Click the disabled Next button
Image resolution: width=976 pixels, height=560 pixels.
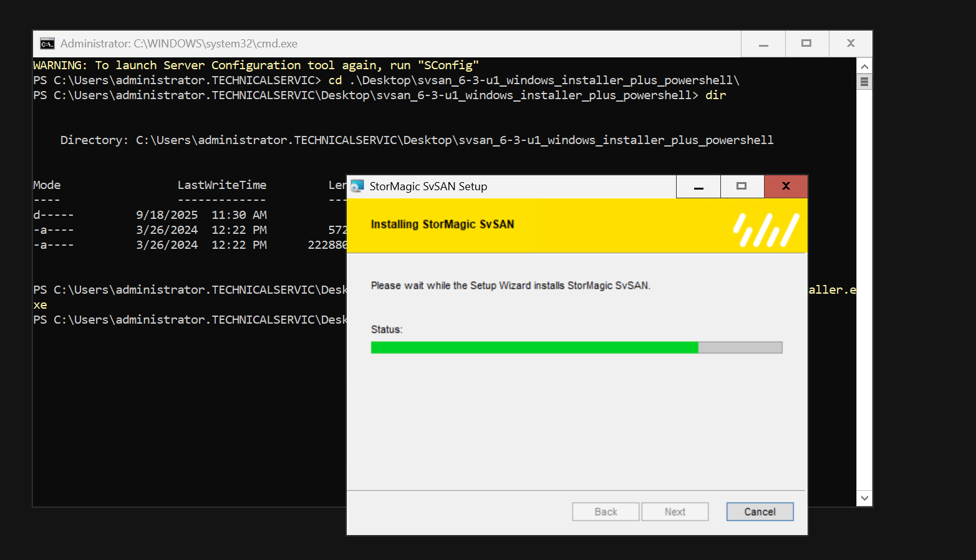pos(675,512)
